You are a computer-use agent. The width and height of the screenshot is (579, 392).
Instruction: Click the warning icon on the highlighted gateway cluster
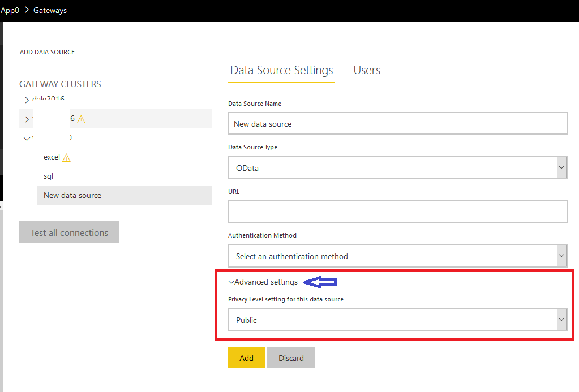pos(82,119)
